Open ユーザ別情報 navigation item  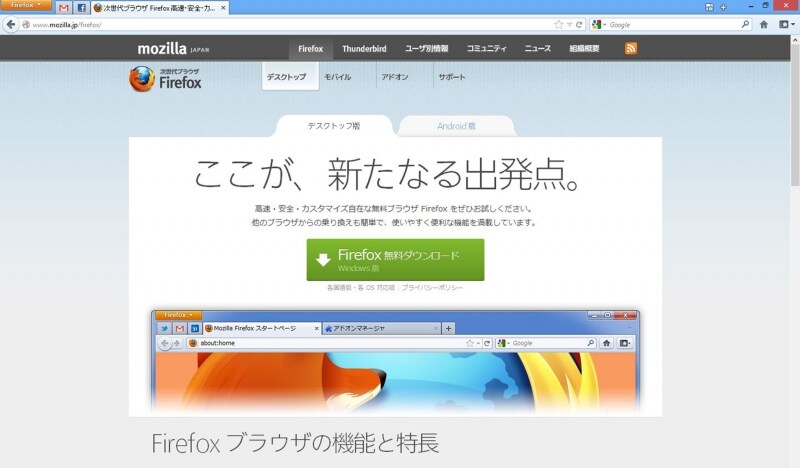coord(427,48)
